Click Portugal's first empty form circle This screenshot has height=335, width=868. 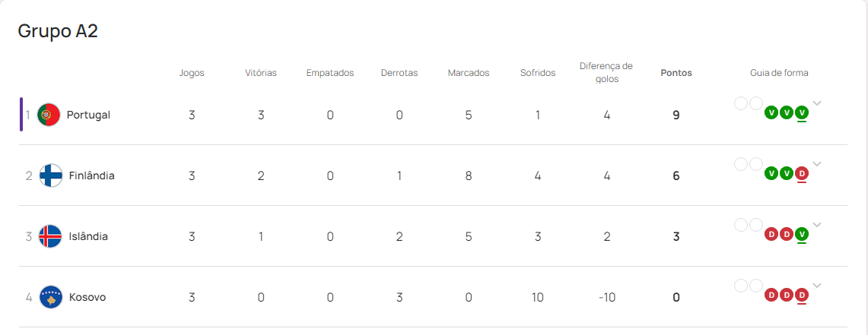(741, 103)
